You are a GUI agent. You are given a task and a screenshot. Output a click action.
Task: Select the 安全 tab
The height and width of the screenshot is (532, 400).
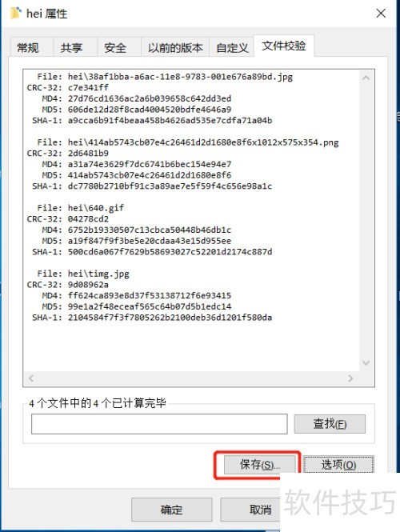[x=115, y=47]
